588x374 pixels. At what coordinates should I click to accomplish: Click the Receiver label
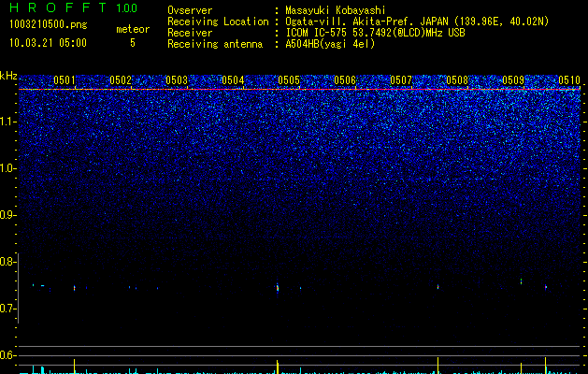190,33
